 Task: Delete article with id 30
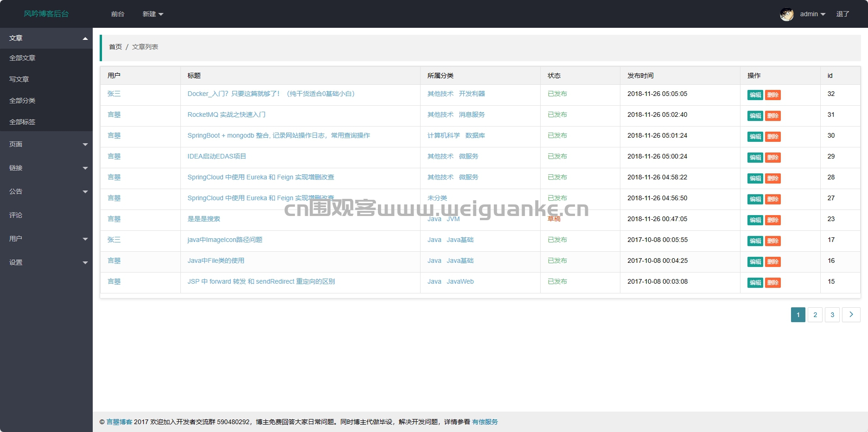[x=773, y=137]
